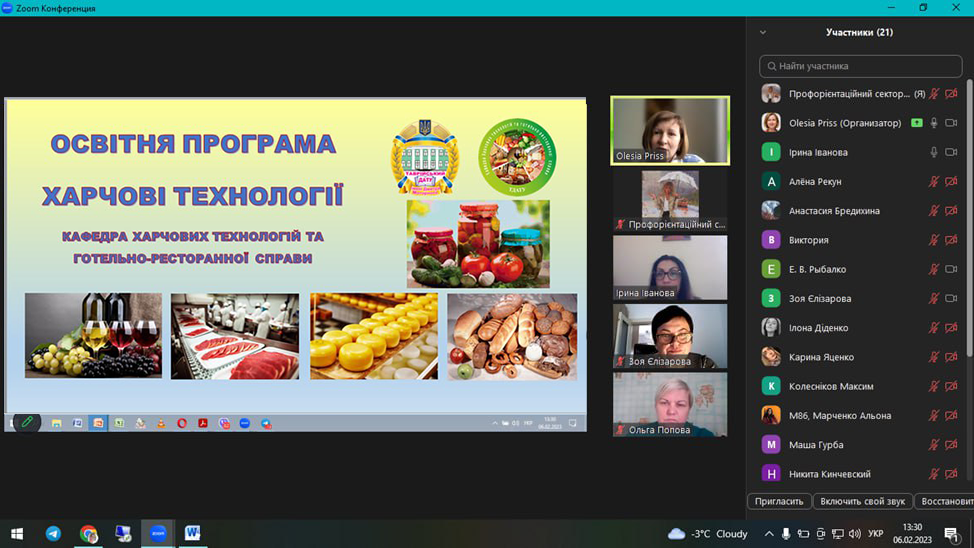Toggle camera for Профорієнтаційний сектор participant
This screenshot has height=548, width=974.
pyautogui.click(x=951, y=94)
